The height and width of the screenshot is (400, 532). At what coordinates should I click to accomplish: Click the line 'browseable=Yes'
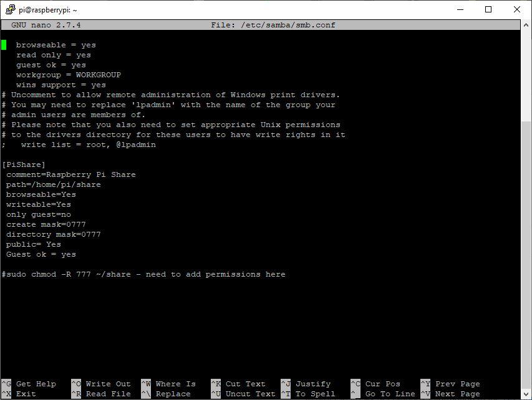pos(41,194)
